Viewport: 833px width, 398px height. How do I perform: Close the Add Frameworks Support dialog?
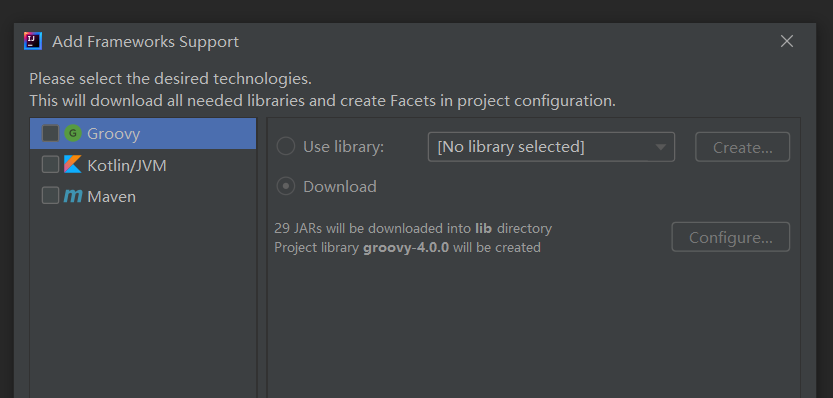click(787, 41)
